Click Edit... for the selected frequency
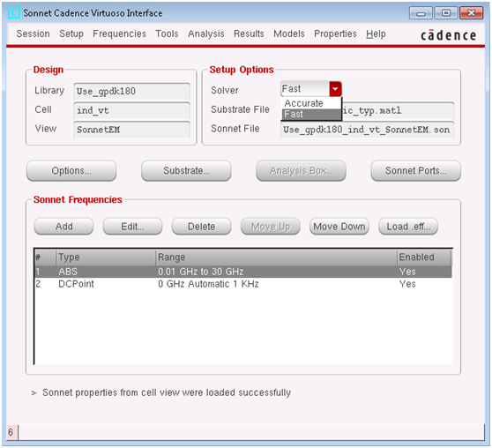492x448 pixels. pos(132,227)
